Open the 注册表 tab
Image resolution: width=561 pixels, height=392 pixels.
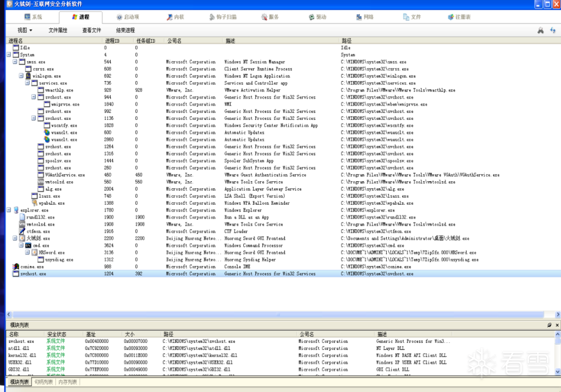[460, 17]
